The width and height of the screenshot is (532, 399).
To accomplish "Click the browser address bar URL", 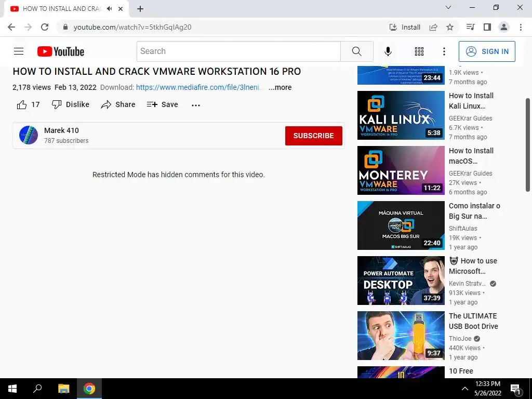I will click(x=132, y=27).
